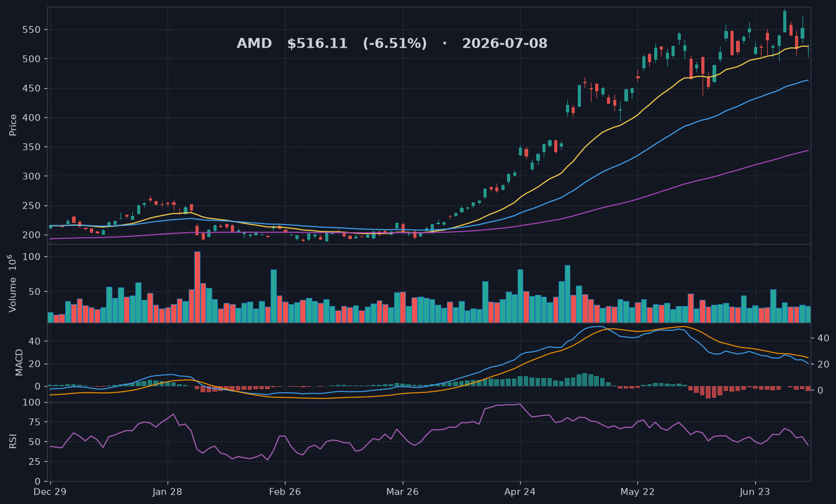Click the 0 tick on RSI axis
836x504 pixels.
point(37,481)
